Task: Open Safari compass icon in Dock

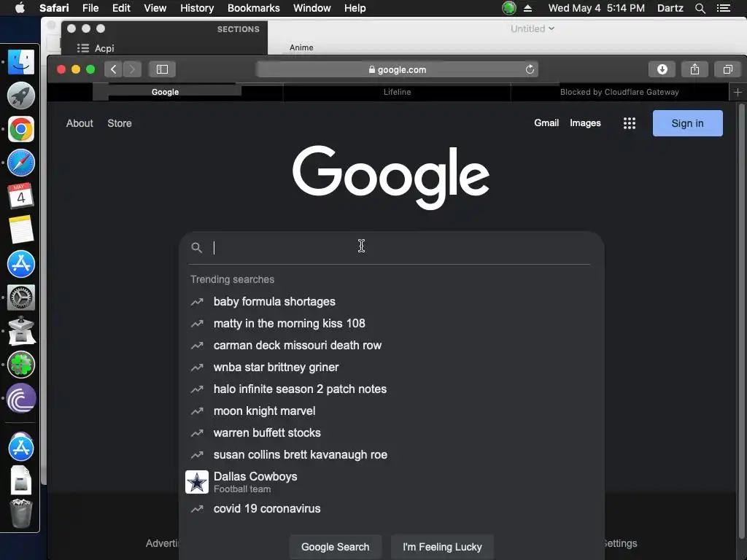Action: pos(21,163)
